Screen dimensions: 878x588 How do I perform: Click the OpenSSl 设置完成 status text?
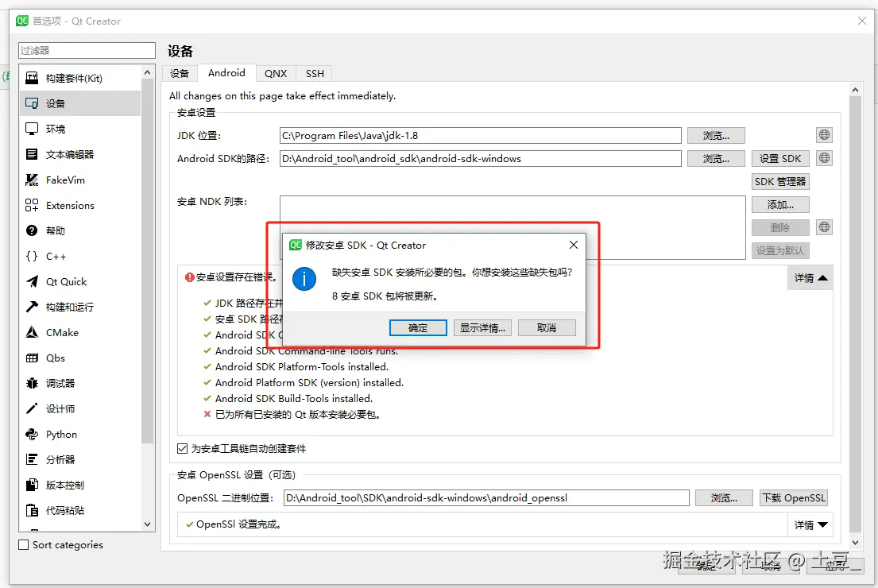(x=238, y=524)
